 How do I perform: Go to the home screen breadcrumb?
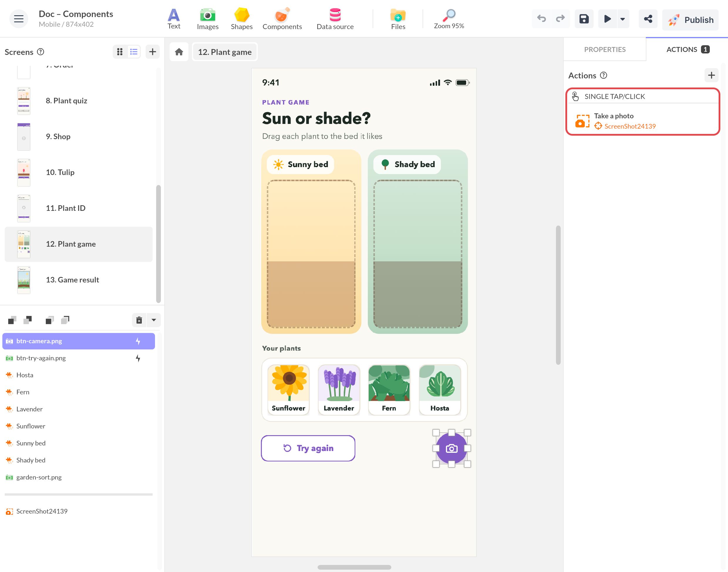click(x=179, y=52)
